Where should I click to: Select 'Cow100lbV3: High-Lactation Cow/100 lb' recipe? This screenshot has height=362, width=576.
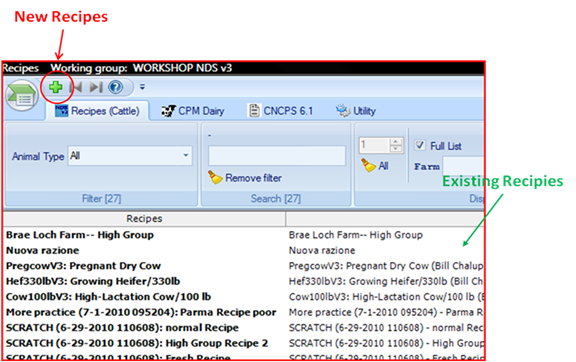point(108,297)
